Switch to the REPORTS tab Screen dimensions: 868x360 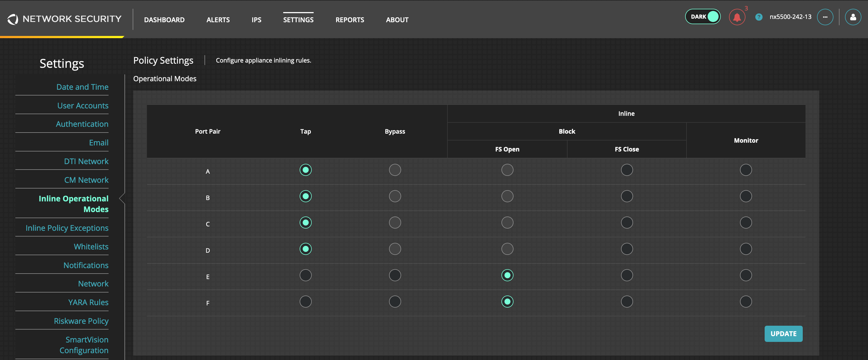pyautogui.click(x=350, y=19)
